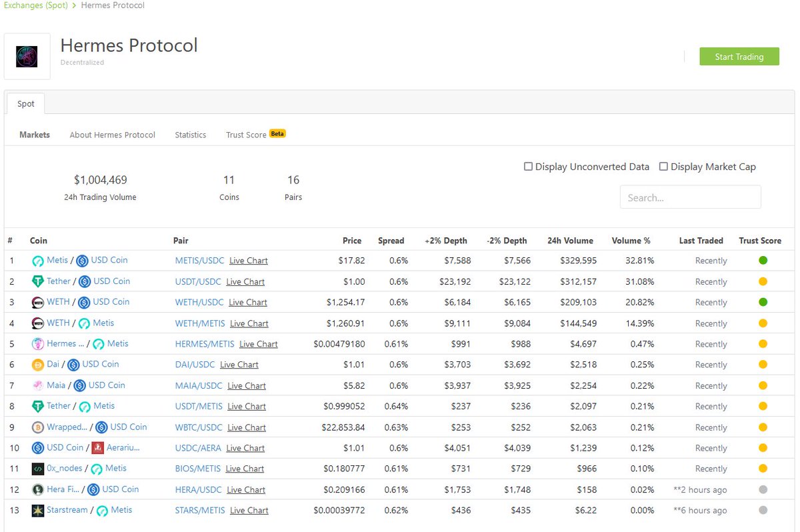Open the USDC/AERA pair link
The width and height of the screenshot is (800, 532).
(x=198, y=448)
